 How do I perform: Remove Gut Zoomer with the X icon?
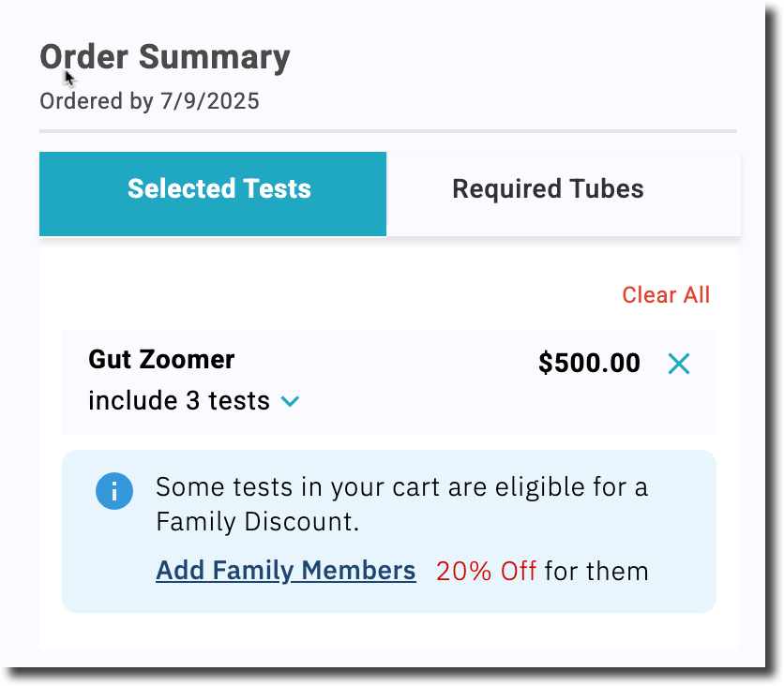pos(679,364)
